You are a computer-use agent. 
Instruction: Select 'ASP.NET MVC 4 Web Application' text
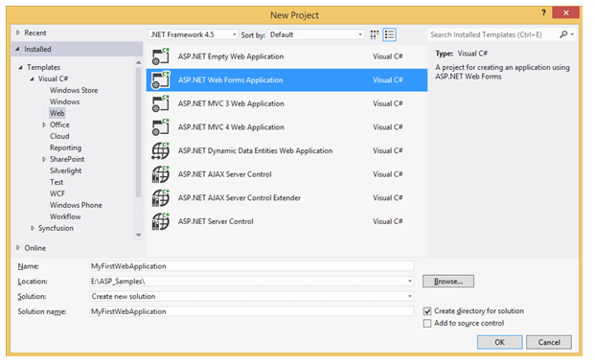click(x=231, y=127)
